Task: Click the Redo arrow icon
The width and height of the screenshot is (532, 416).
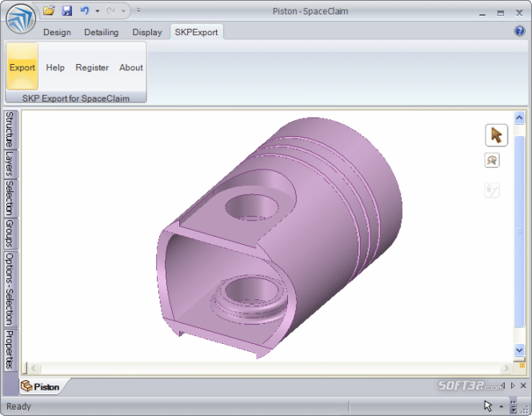Action: (x=110, y=11)
